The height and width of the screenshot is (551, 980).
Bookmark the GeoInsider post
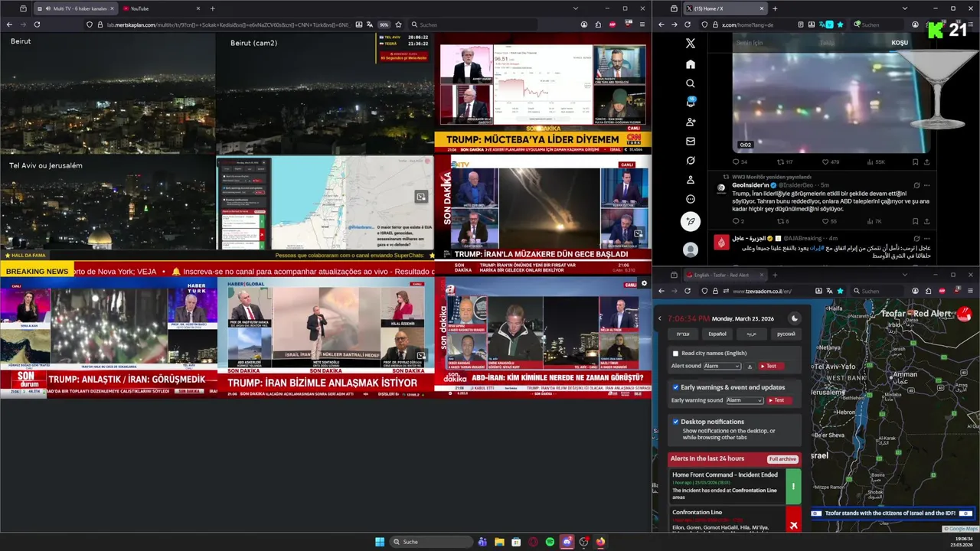click(x=916, y=221)
